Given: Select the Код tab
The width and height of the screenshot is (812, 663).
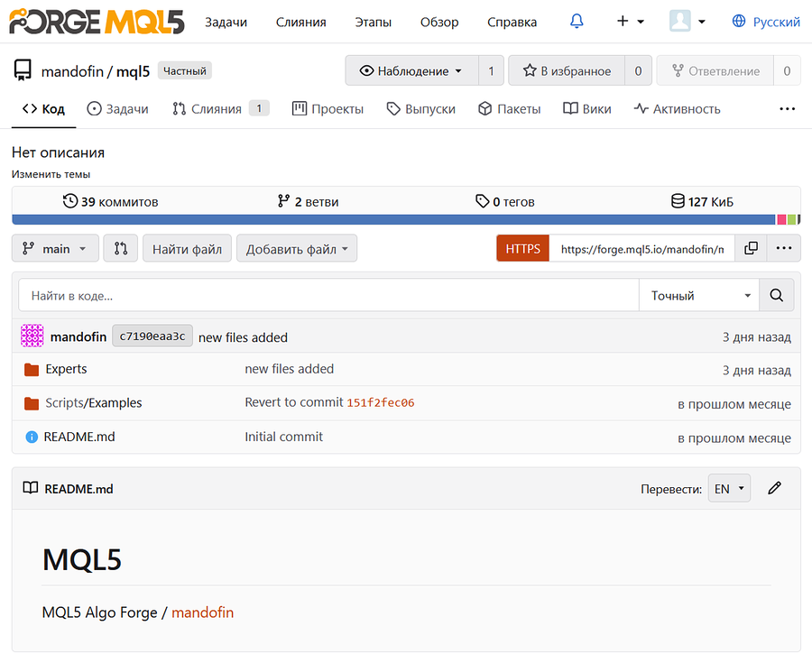Looking at the screenshot, I should pyautogui.click(x=43, y=108).
